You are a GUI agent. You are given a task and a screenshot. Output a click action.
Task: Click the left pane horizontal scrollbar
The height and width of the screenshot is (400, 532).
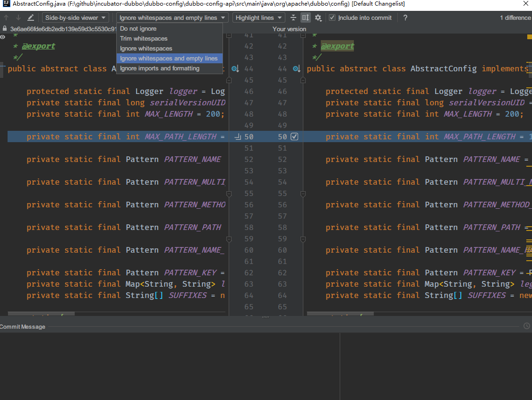pyautogui.click(x=41, y=314)
